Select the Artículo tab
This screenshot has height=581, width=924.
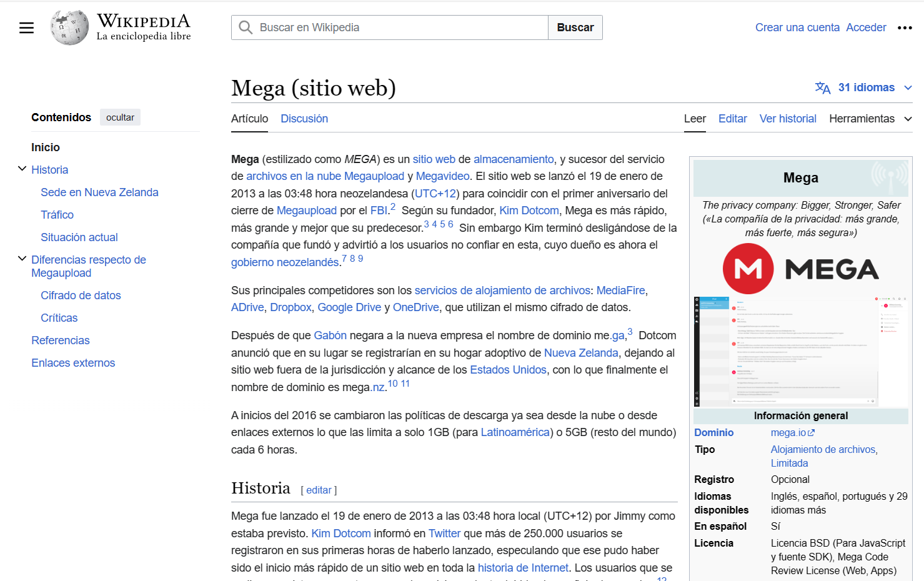(249, 119)
